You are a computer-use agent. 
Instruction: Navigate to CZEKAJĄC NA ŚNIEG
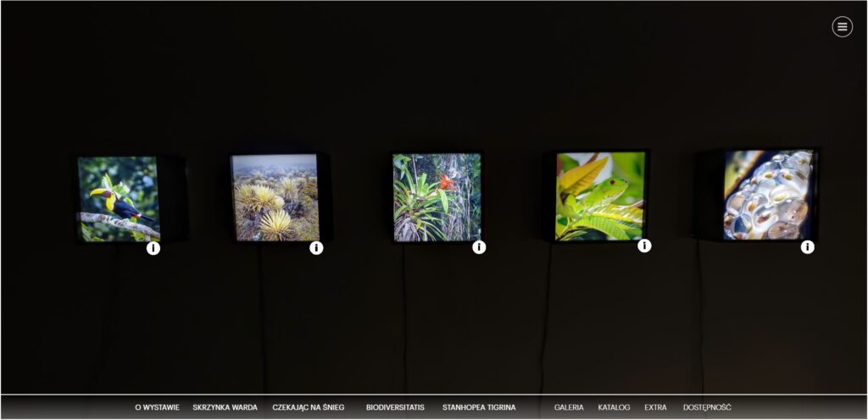click(309, 407)
